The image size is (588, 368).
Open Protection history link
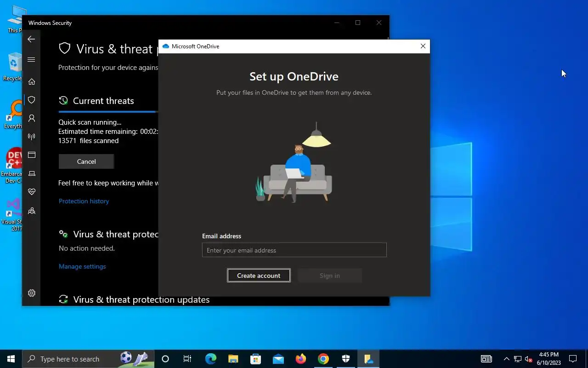click(84, 201)
